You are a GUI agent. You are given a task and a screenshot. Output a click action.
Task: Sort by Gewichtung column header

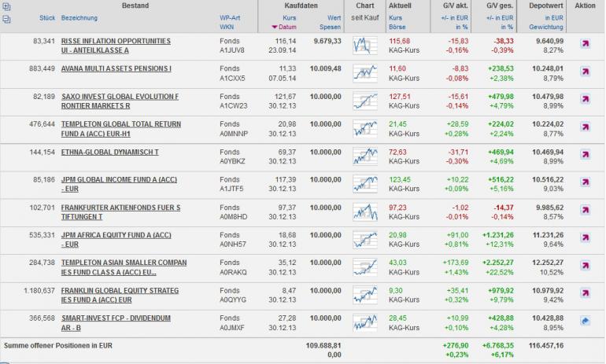coord(551,28)
